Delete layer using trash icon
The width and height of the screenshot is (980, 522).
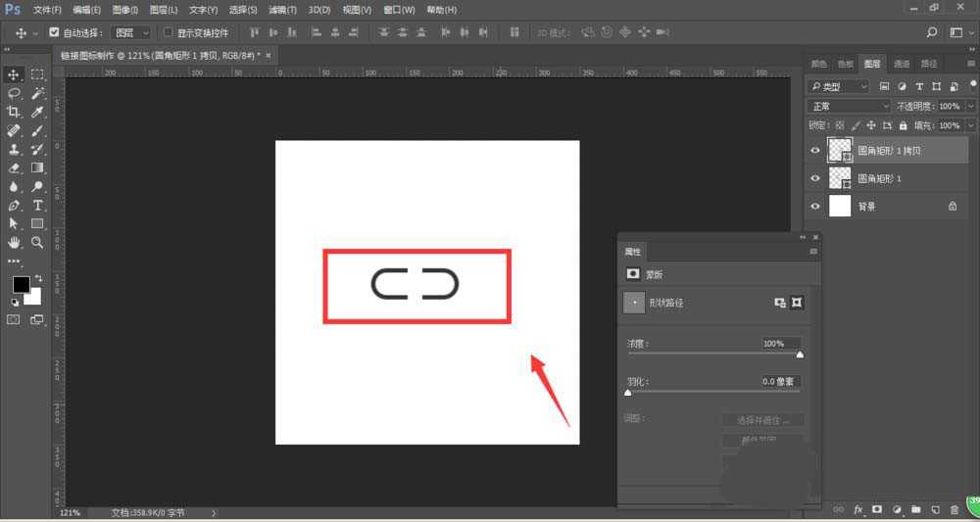pos(954,510)
